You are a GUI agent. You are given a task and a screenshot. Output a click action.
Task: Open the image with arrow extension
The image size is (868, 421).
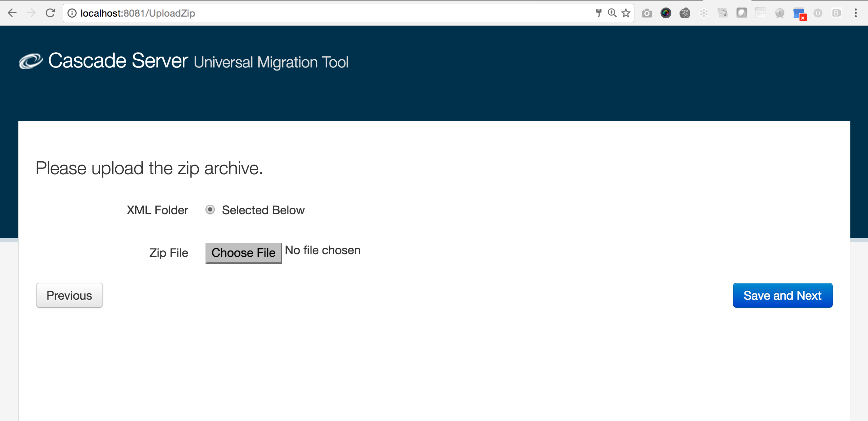pos(723,13)
